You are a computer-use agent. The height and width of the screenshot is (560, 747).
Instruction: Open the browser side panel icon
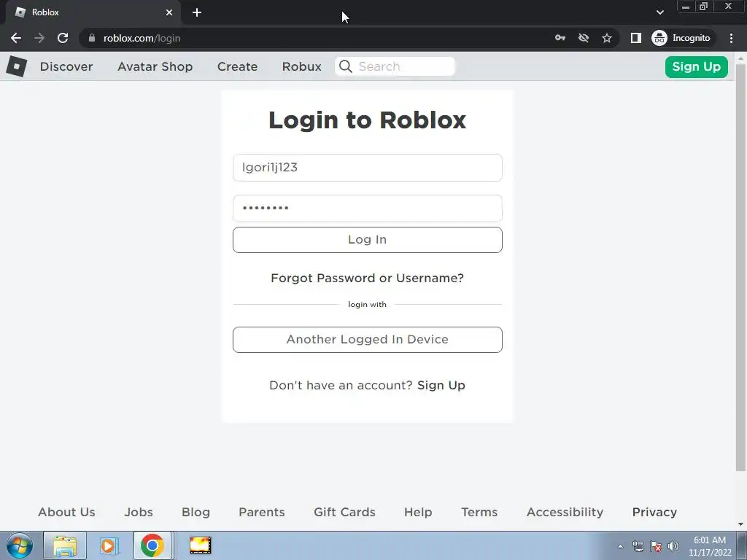[635, 38]
